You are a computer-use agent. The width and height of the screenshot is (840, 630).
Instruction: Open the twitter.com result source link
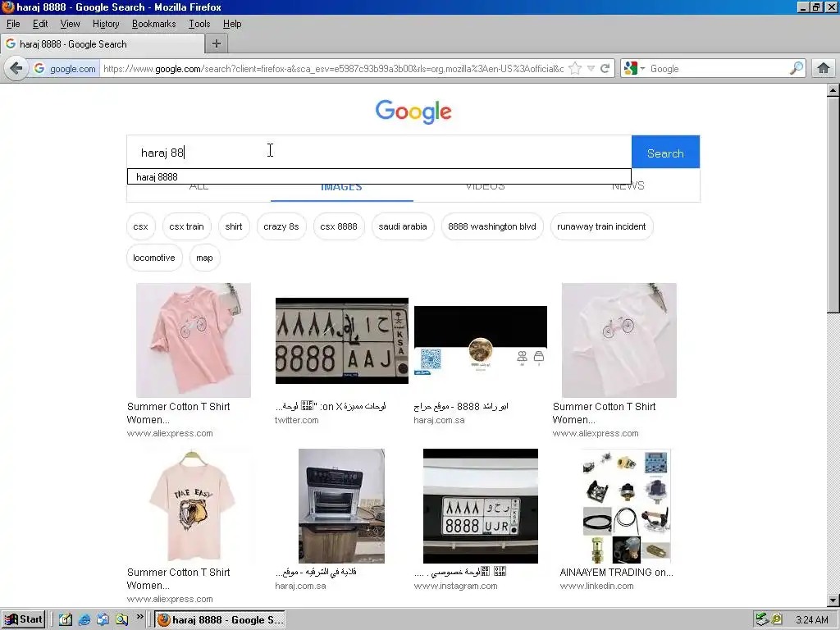click(x=296, y=420)
